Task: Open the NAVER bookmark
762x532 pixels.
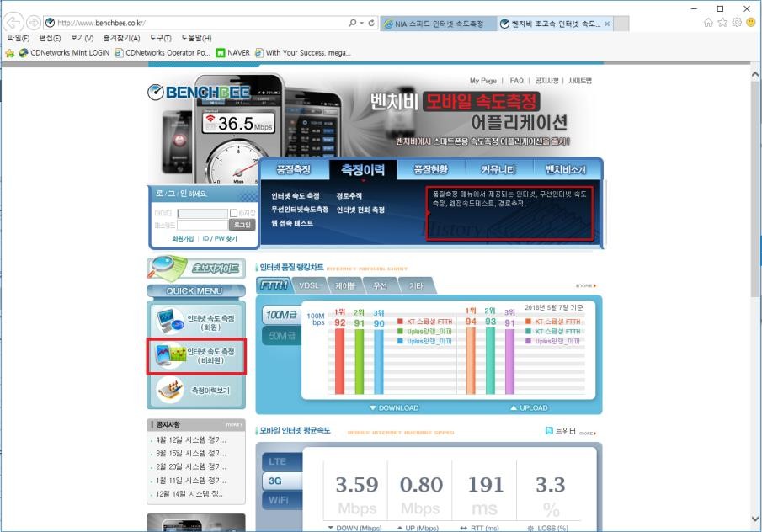Action: [x=232, y=52]
